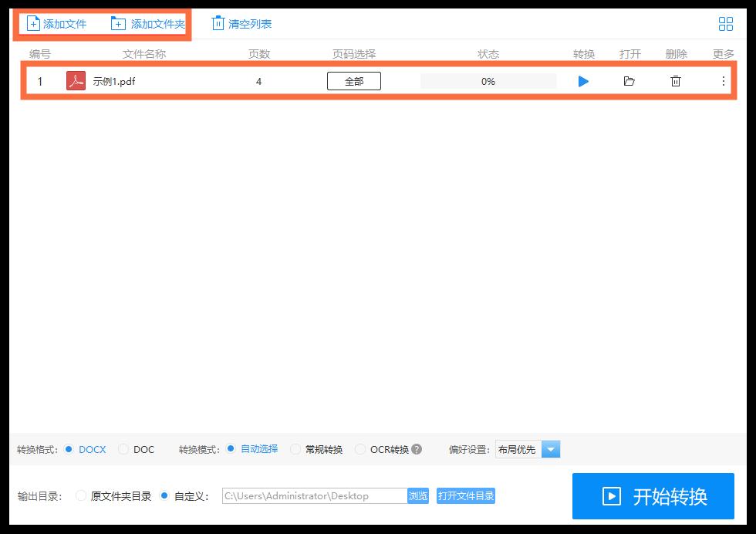Click the 添加文件夹 add-folder icon
The width and height of the screenshot is (756, 534).
click(x=117, y=23)
